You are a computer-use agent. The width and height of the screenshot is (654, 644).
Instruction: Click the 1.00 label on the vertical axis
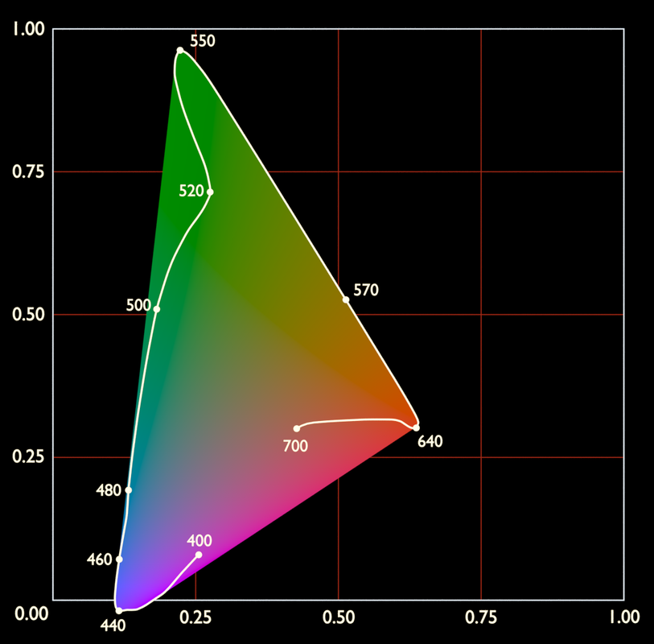click(x=28, y=29)
